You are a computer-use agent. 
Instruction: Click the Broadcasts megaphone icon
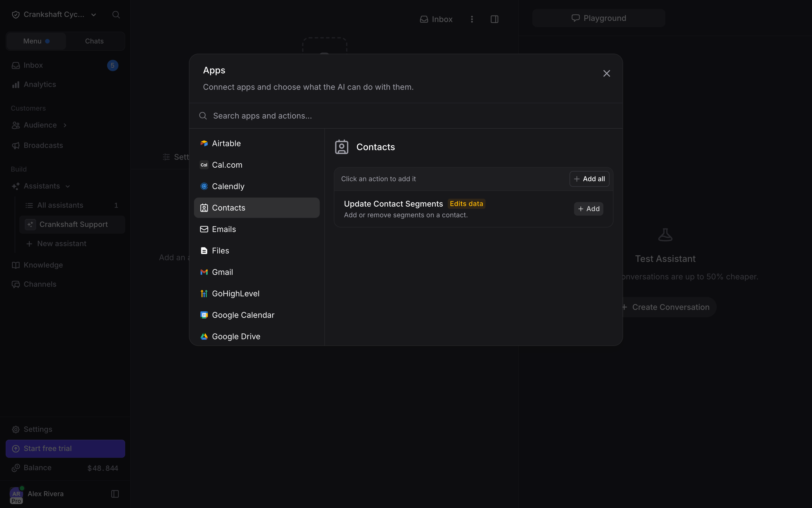point(16,145)
